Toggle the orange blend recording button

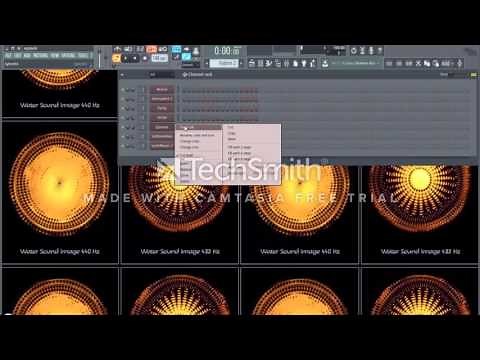point(151,49)
